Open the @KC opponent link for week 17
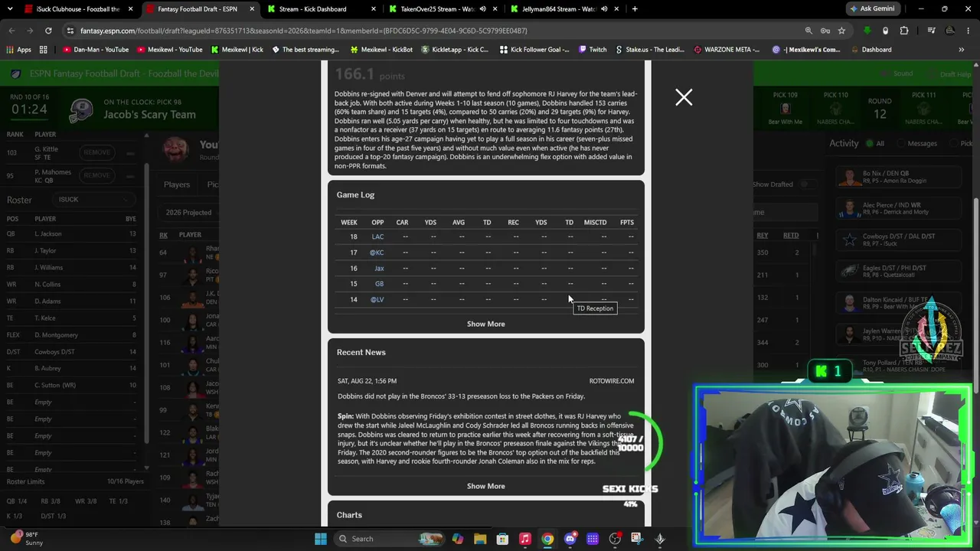The height and width of the screenshot is (551, 980). click(377, 253)
